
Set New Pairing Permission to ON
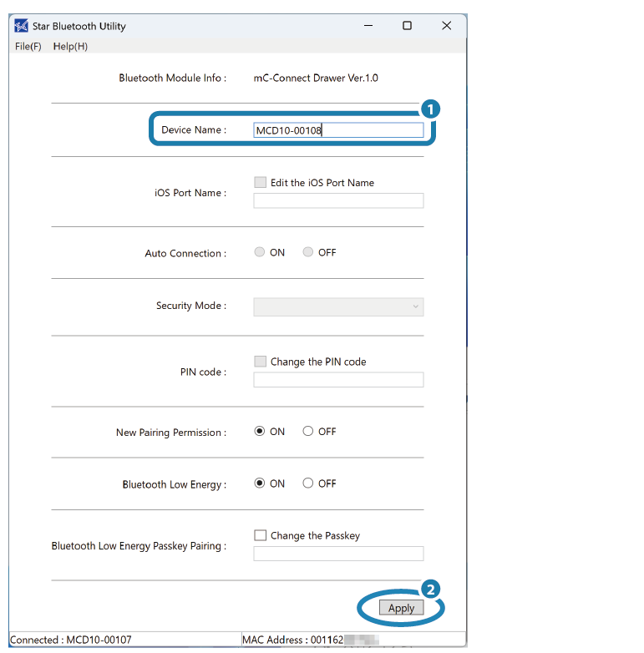(x=260, y=432)
